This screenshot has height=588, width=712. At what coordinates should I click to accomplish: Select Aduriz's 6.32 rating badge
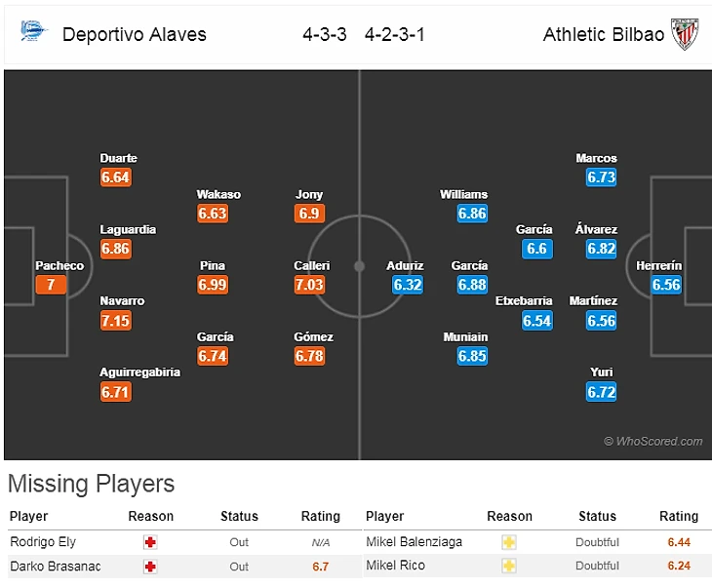click(x=407, y=285)
